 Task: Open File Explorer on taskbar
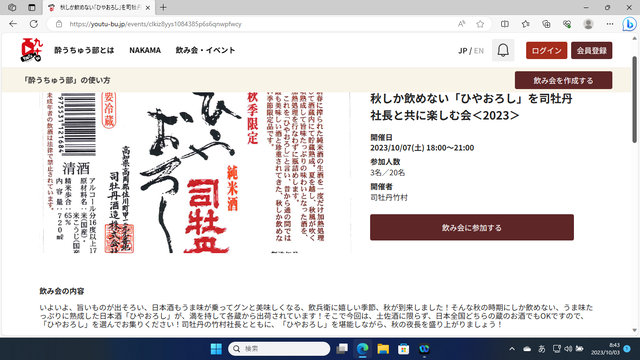383,349
